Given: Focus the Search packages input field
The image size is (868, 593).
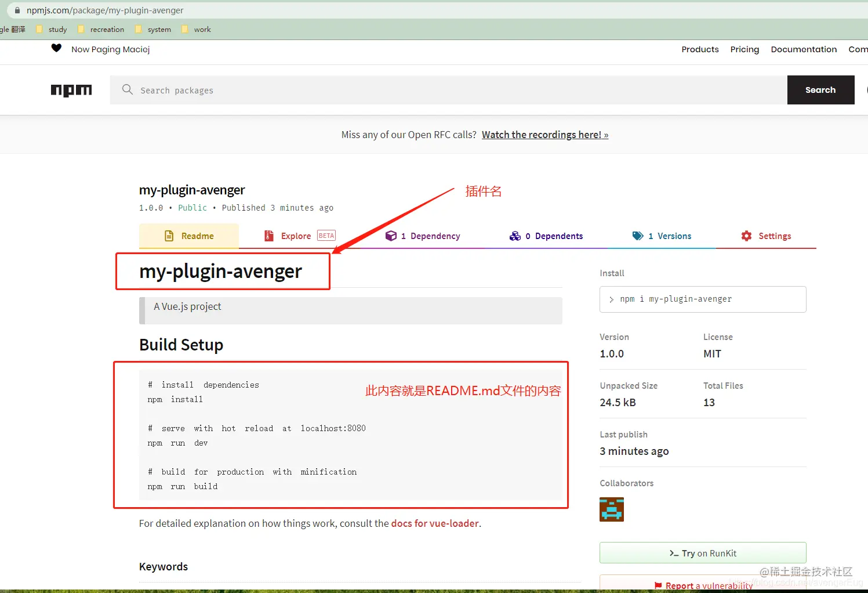Looking at the screenshot, I should (x=449, y=90).
